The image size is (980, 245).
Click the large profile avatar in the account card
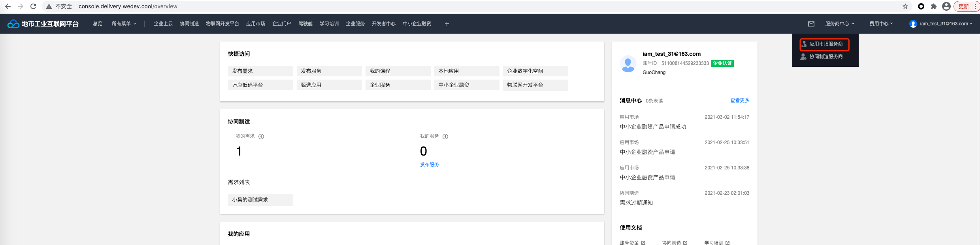628,64
